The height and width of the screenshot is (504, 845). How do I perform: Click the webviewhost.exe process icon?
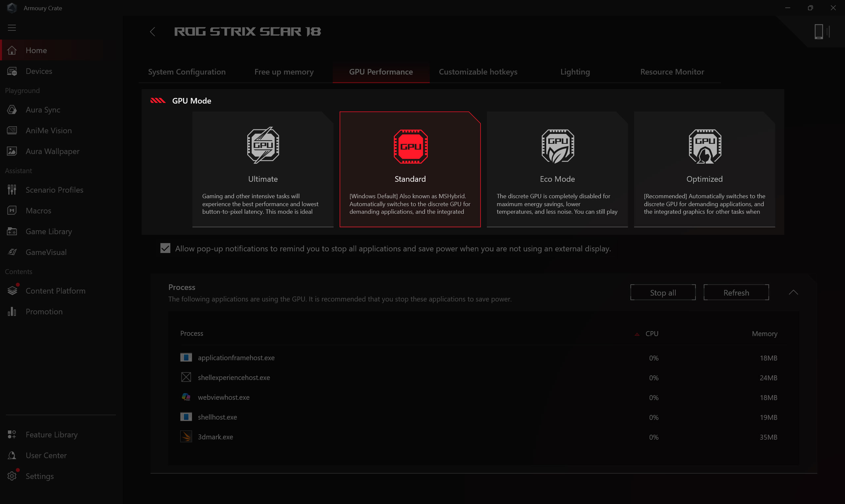(x=186, y=397)
